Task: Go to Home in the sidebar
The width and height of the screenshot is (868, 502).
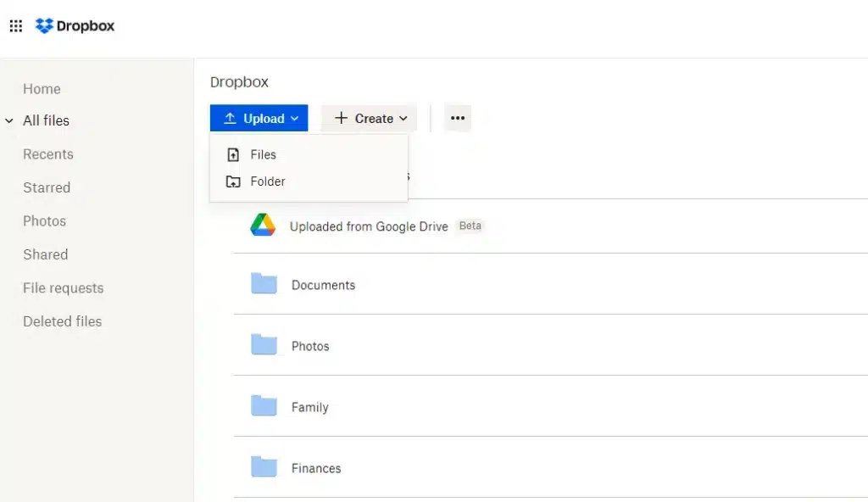Action: point(42,89)
